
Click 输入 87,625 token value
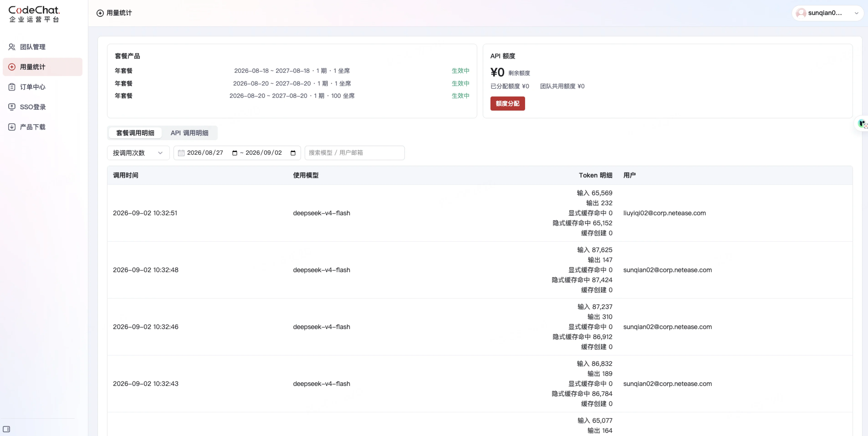(594, 250)
